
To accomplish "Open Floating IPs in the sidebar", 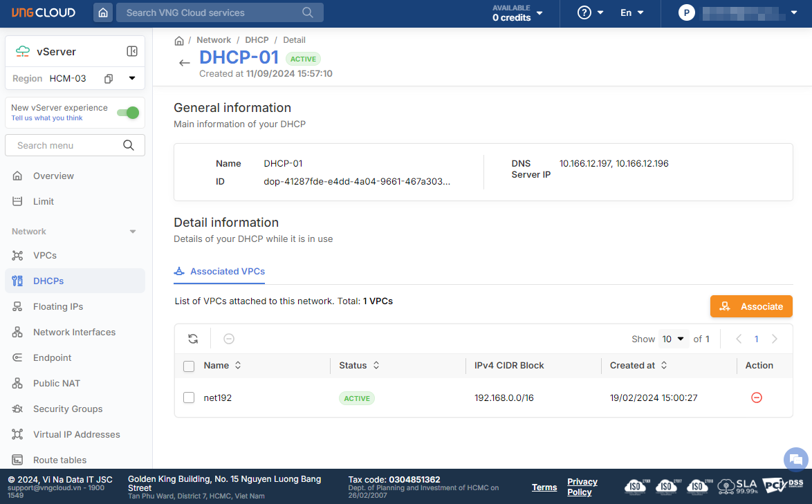I will pyautogui.click(x=58, y=306).
